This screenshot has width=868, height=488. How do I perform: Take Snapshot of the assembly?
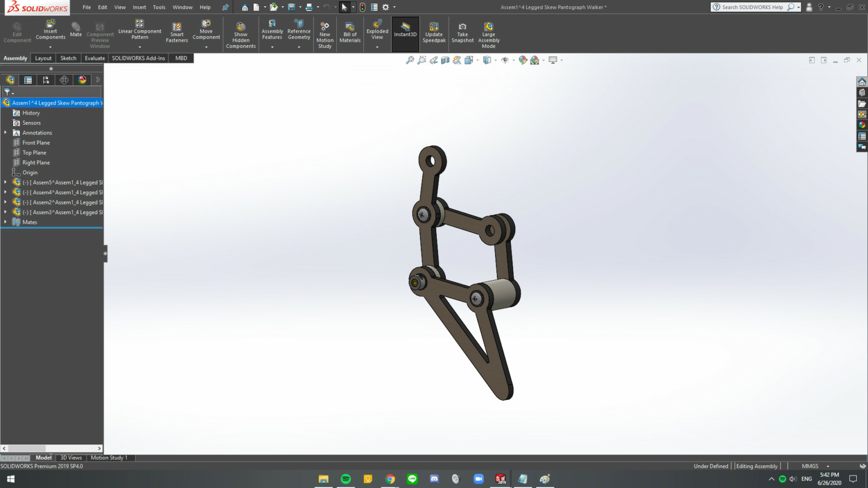462,33
